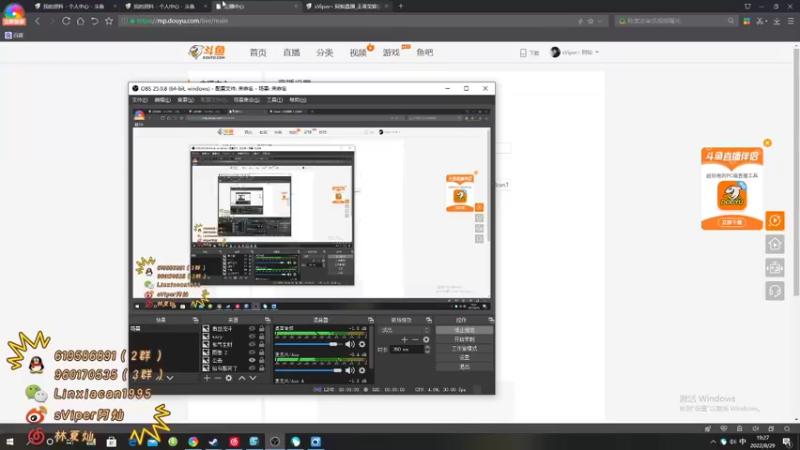Image resolution: width=800 pixels, height=450 pixels.
Task: Click 停止推流 (Stop Streaming) in OBS controls
Action: 464,330
